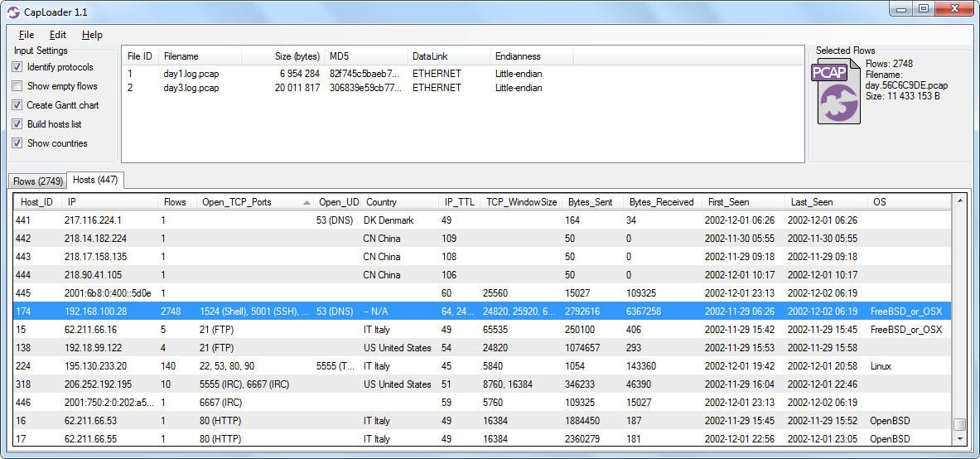This screenshot has width=980, height=459.
Task: Disable the Build hosts list checkbox
Action: [17, 124]
